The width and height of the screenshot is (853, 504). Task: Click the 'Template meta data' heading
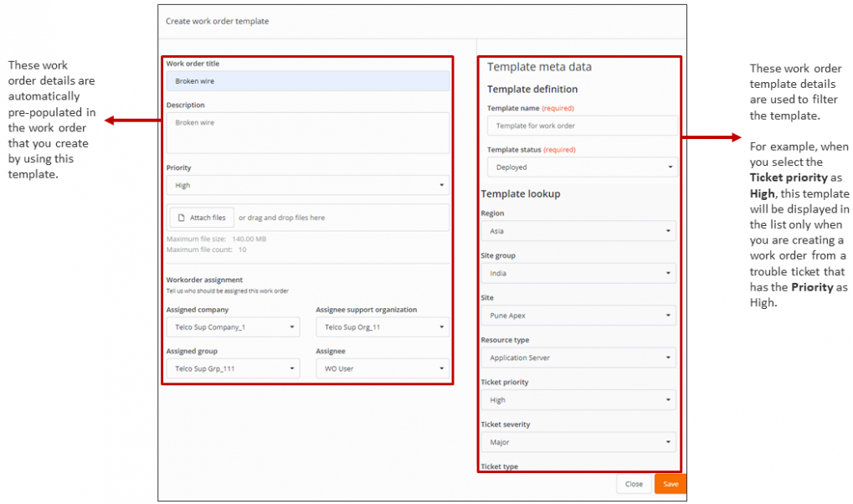539,67
